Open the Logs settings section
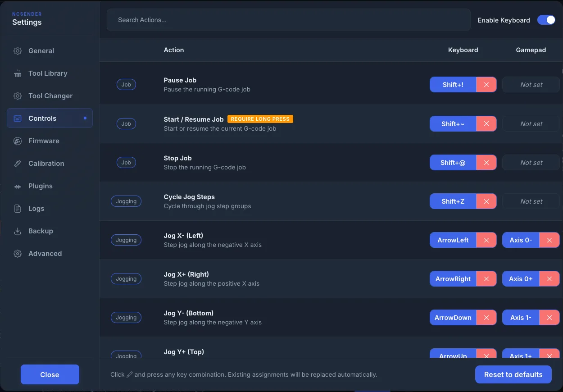 tap(50, 209)
